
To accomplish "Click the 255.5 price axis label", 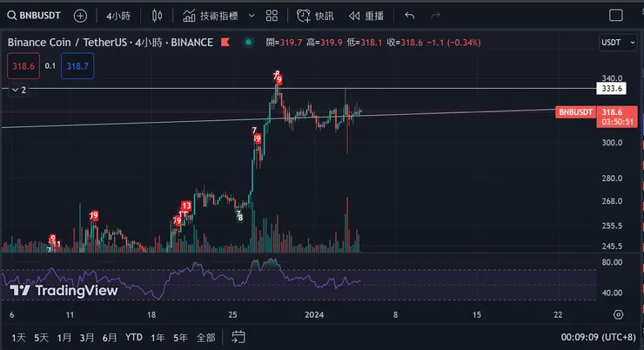I will pyautogui.click(x=612, y=225).
